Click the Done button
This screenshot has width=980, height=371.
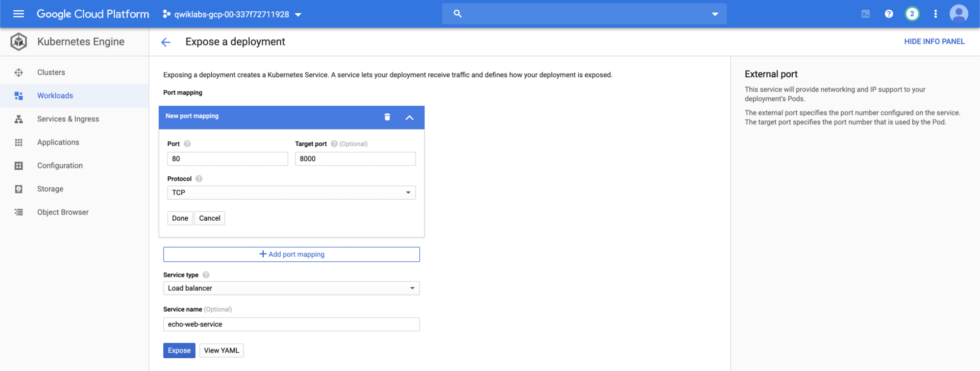point(180,218)
